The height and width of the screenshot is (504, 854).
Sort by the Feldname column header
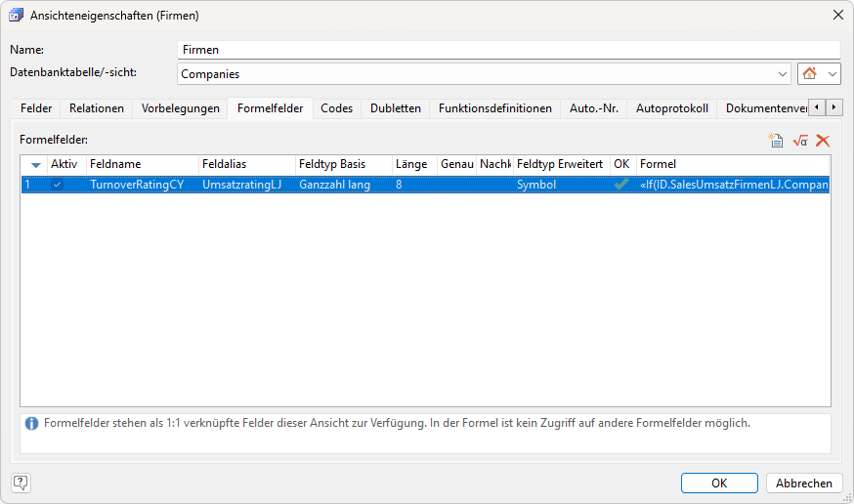click(x=142, y=164)
